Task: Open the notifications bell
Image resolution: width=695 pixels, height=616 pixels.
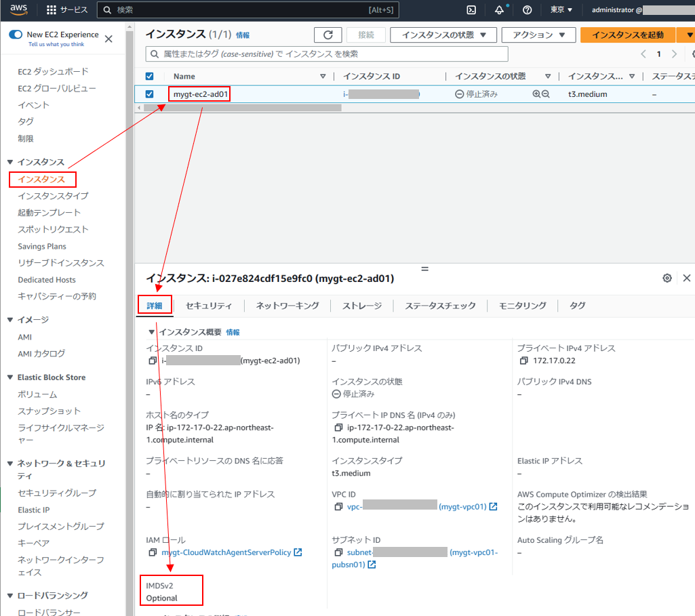Action: coord(500,9)
